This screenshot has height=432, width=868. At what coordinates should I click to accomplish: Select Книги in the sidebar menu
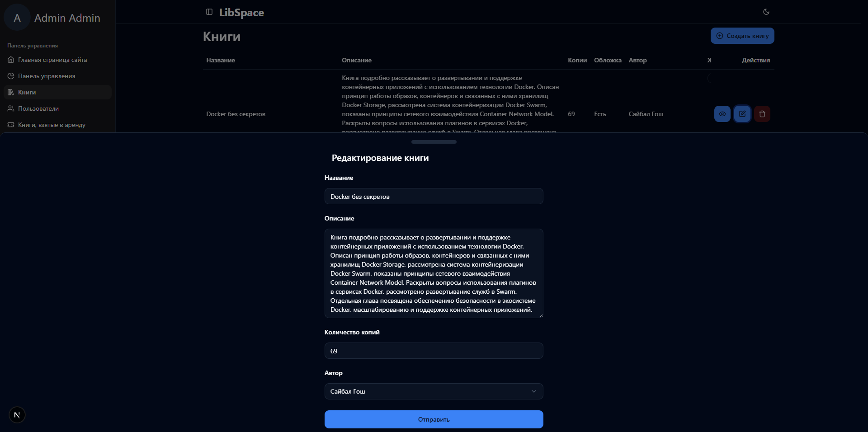pos(27,92)
